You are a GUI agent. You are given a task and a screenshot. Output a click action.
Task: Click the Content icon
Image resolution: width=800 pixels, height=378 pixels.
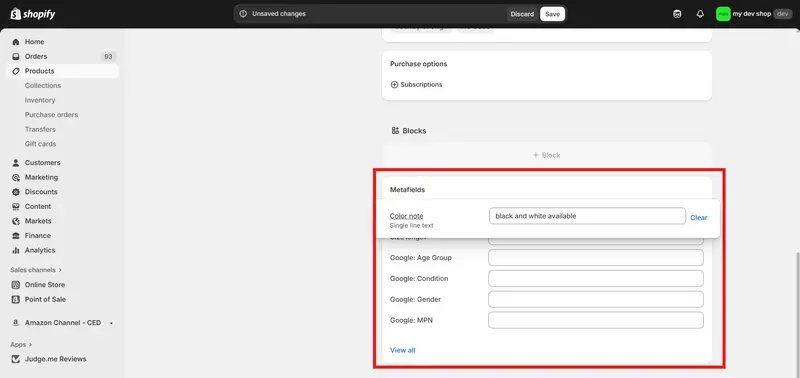point(16,207)
